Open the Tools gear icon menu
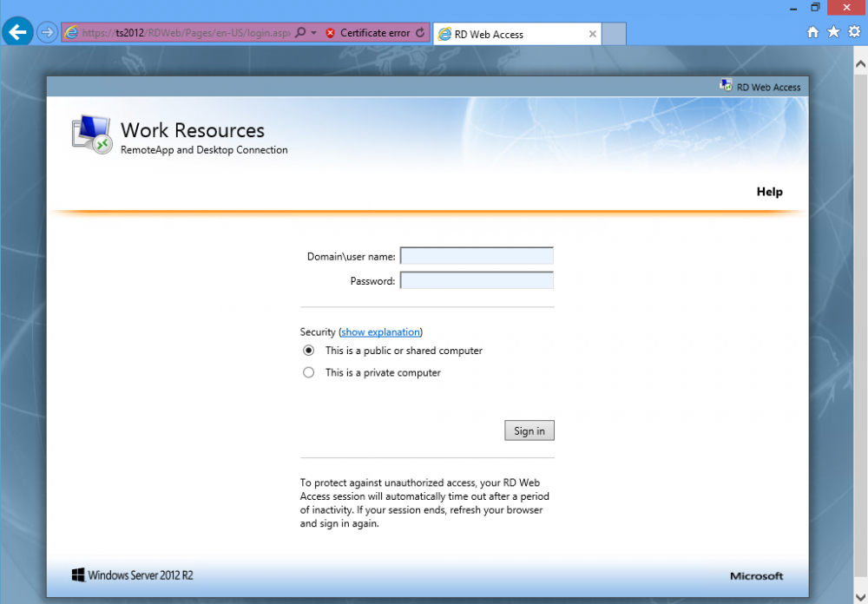 (x=854, y=32)
